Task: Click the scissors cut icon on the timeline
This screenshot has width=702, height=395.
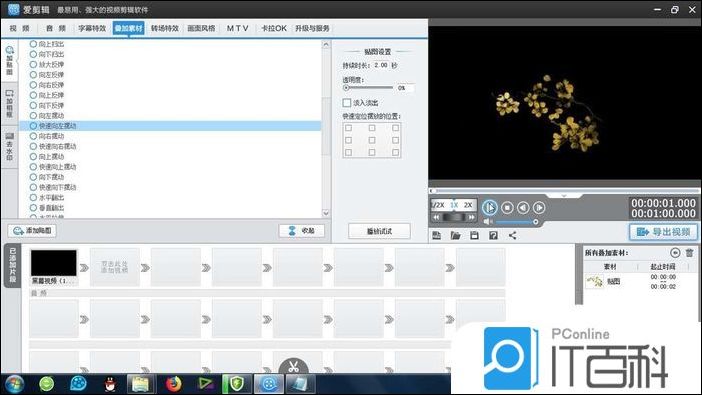Action: pos(293,367)
